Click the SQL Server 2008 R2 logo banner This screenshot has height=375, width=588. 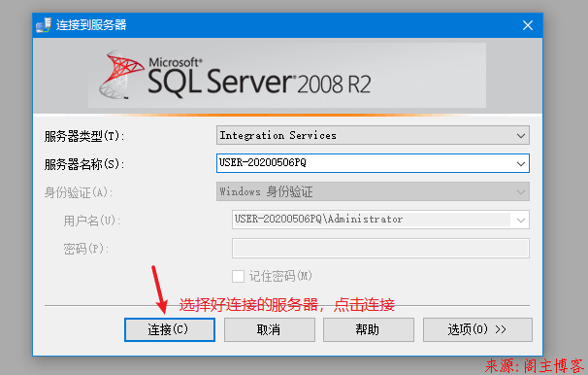(x=287, y=76)
